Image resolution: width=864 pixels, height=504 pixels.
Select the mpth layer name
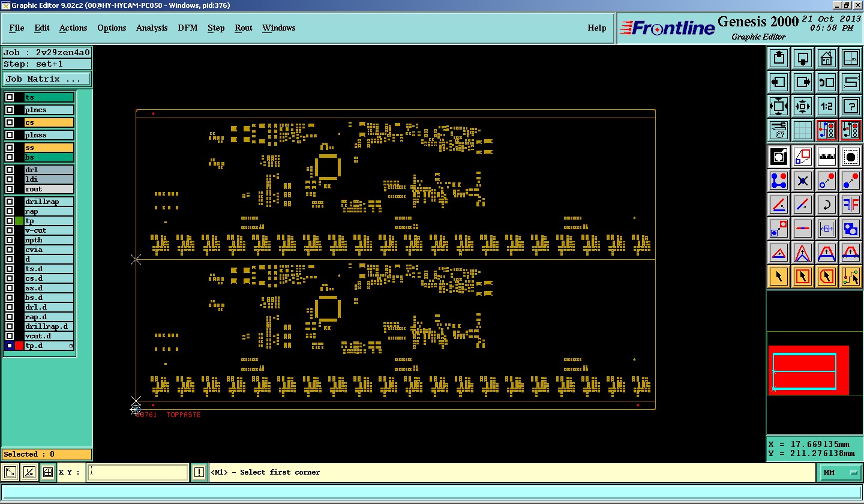[49, 240]
